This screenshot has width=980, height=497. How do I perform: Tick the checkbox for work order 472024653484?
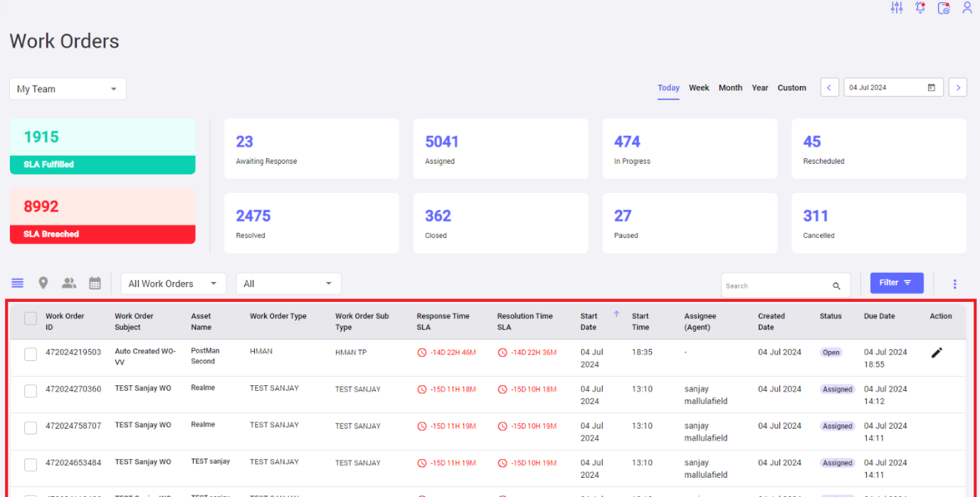31,465
